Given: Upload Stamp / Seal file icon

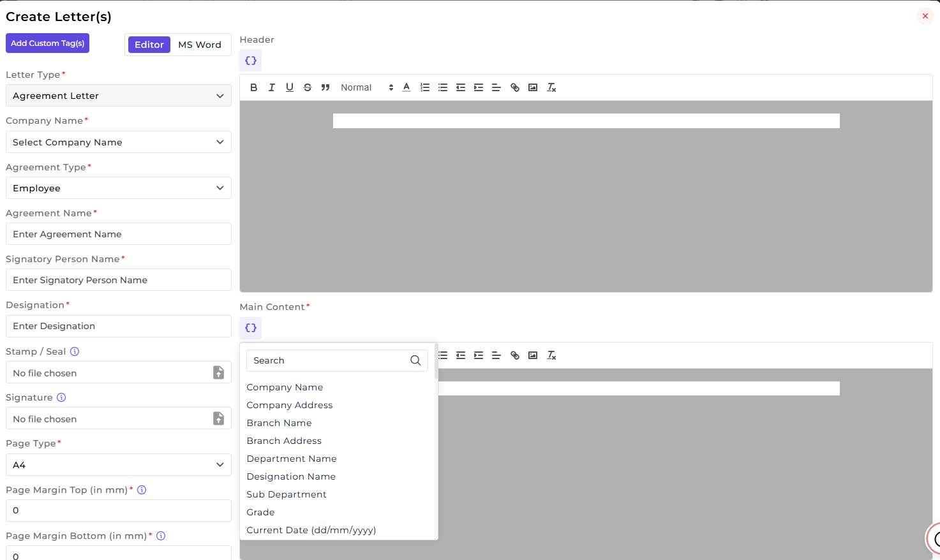Looking at the screenshot, I should tap(218, 372).
